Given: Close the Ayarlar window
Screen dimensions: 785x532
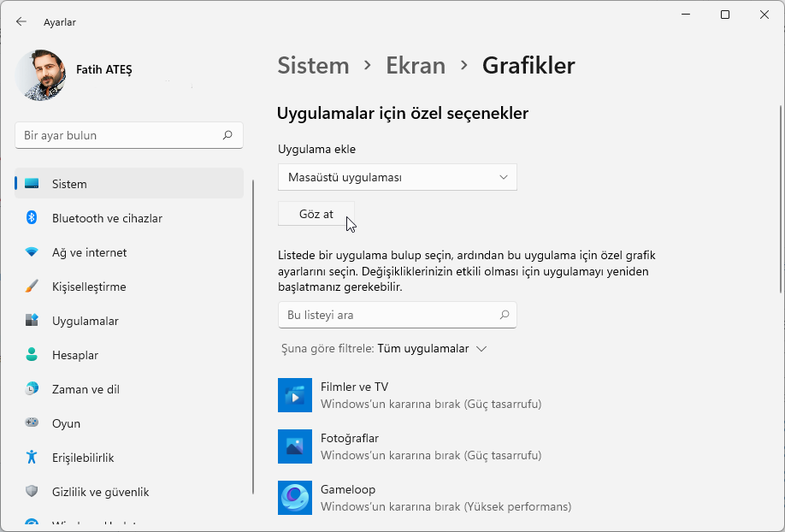Looking at the screenshot, I should point(764,15).
